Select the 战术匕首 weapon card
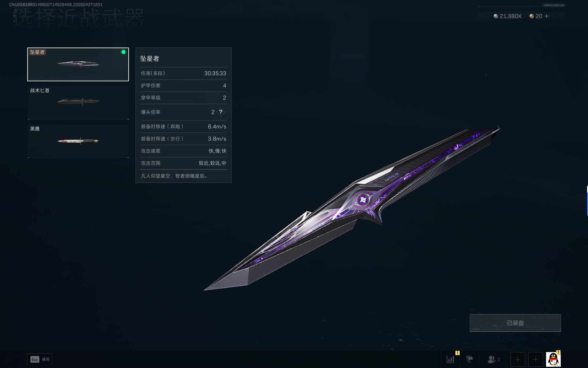Viewport: 588px width, 368px height. pyautogui.click(x=78, y=103)
